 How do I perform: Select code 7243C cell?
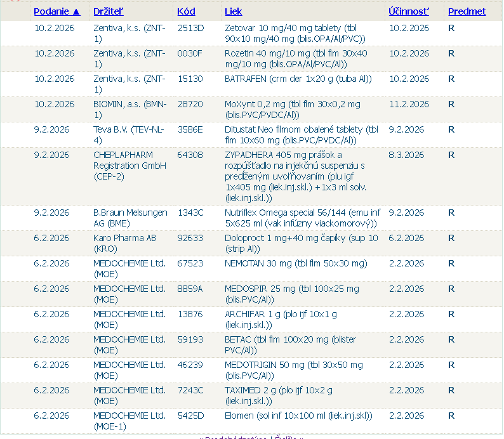[x=190, y=391]
